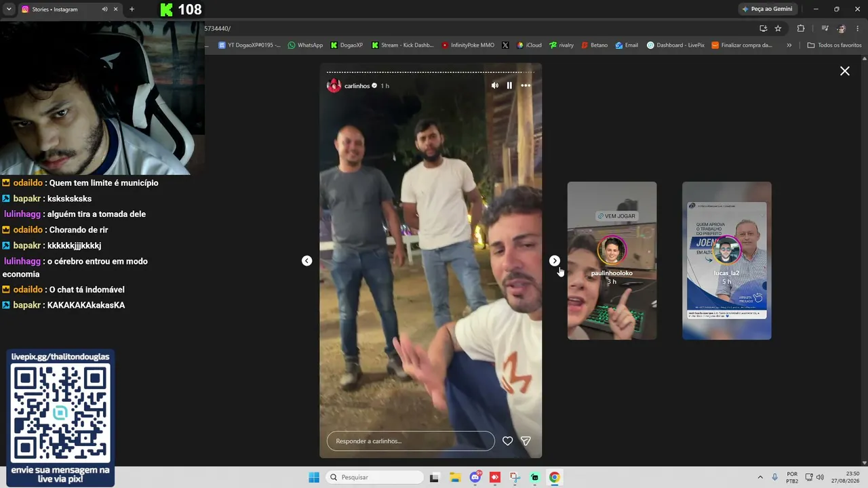Open the story more options menu
Screen dimensions: 868x488
(526, 85)
